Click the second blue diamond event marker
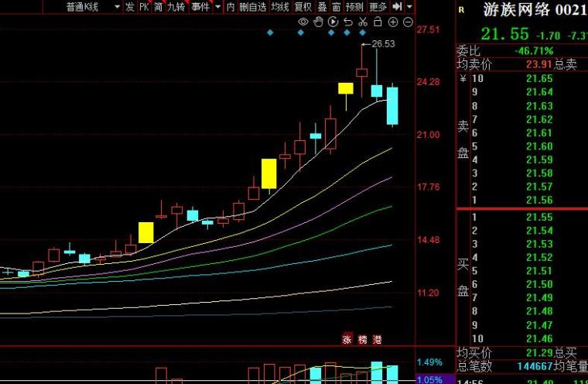The height and width of the screenshot is (384, 588). (x=300, y=33)
